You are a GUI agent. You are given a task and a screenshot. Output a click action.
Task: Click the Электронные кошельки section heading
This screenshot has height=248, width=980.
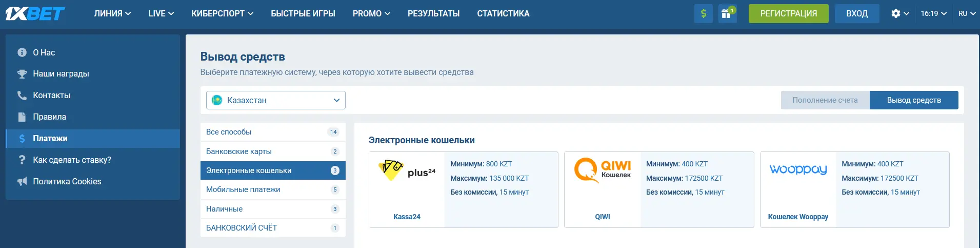pos(422,140)
